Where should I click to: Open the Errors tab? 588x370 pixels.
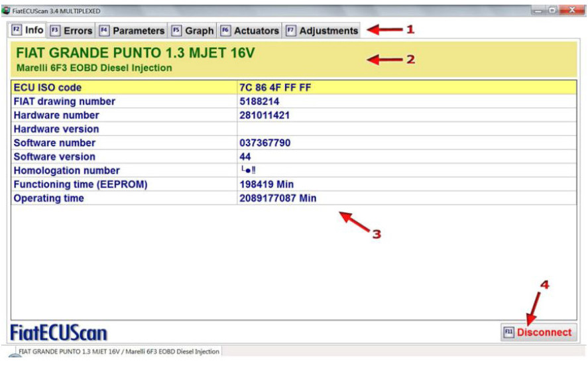[x=71, y=31]
